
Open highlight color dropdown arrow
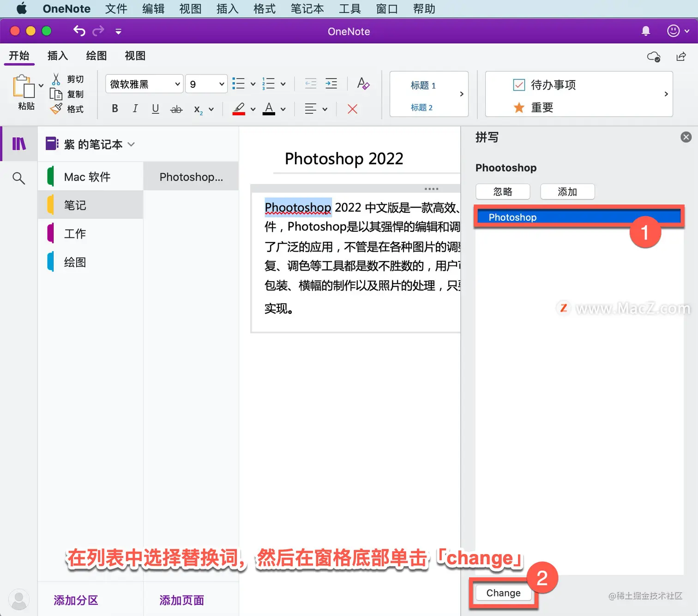253,109
